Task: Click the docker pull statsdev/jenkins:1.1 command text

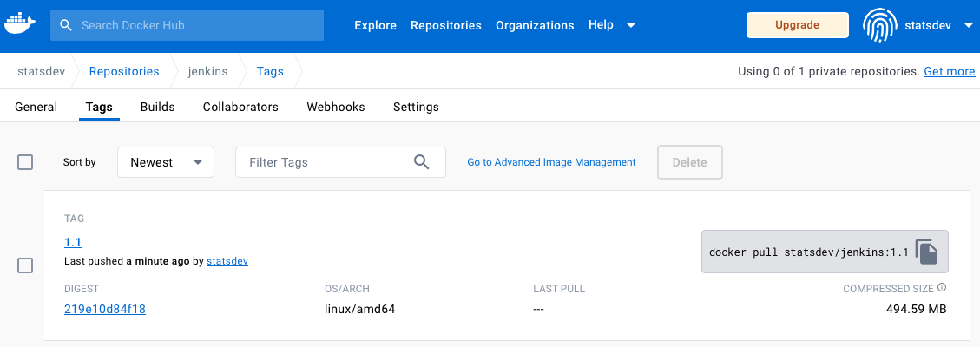Action: [x=809, y=252]
